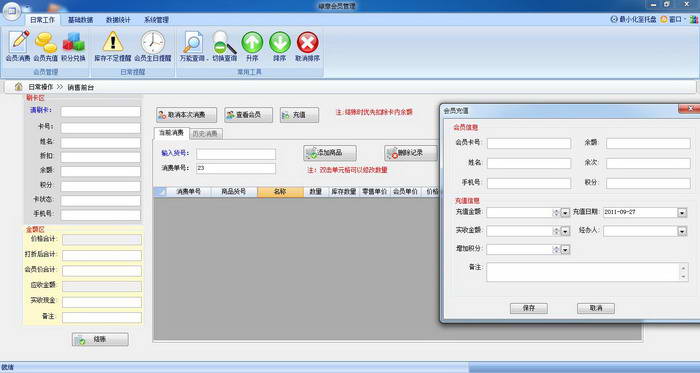The image size is (700, 373).
Task: Click the 请刷卡 card swipe input field
Action: point(100,112)
